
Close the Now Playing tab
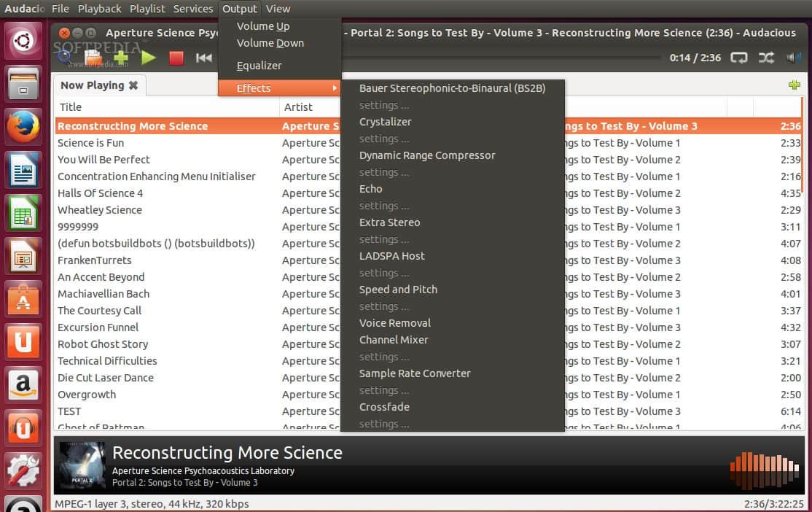[x=133, y=85]
